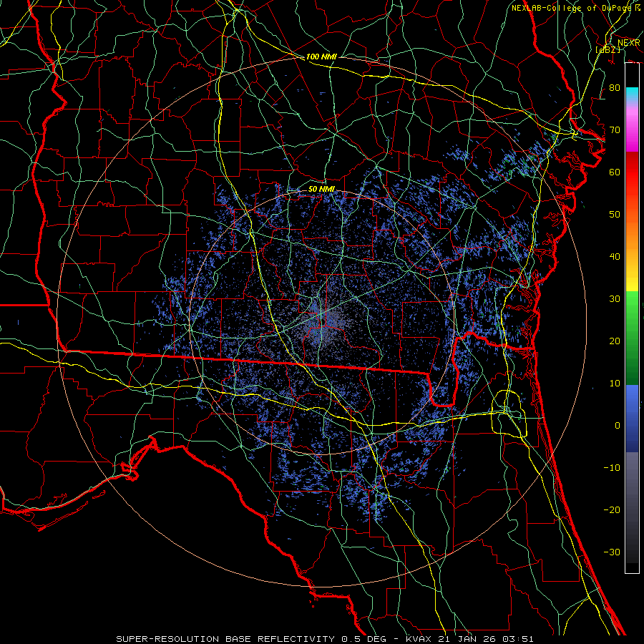Click the blue segment of the reflectivity color bar
The image size is (644, 644).
(x=632, y=418)
